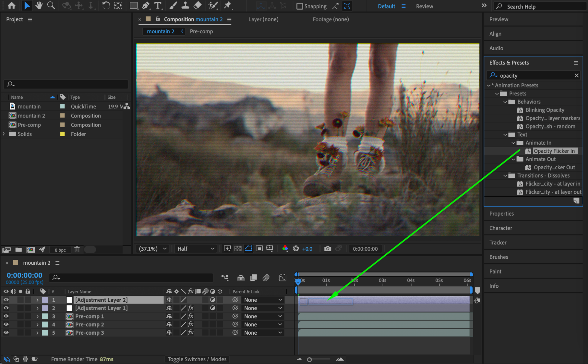Select the Blinking Opacity preset
The height and width of the screenshot is (364, 588).
point(545,110)
